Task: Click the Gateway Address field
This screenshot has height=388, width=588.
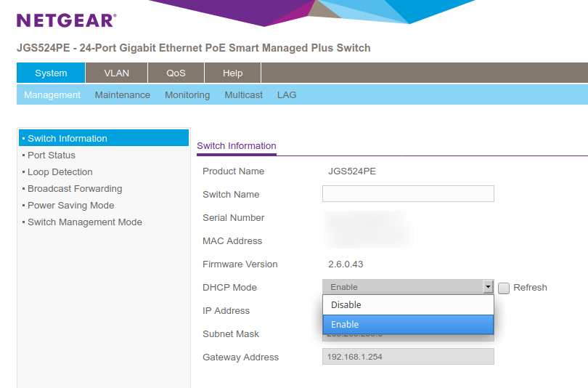Action: [x=408, y=357]
